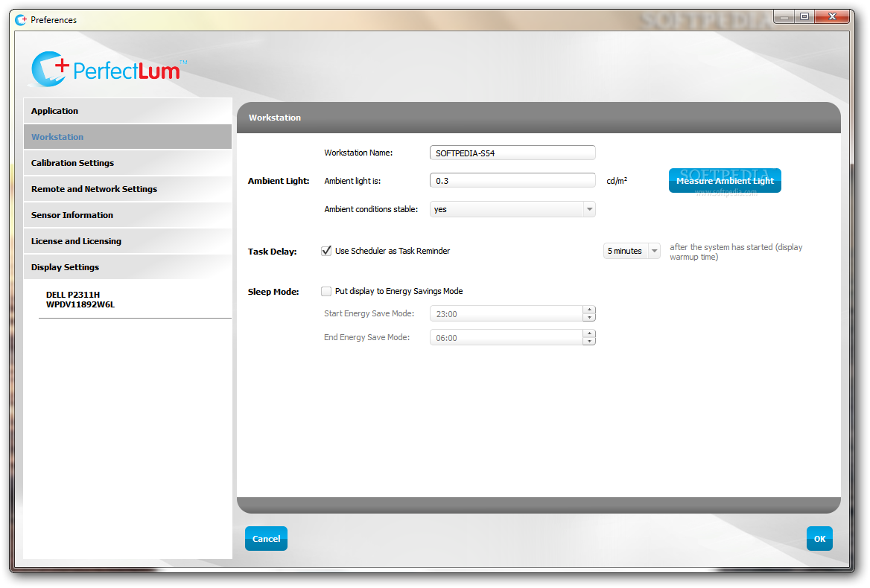Click the Preferences title bar app icon

click(21, 20)
